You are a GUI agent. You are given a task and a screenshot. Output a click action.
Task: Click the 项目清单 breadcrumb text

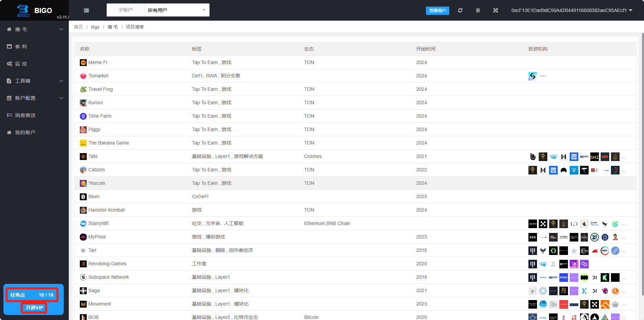[x=135, y=27]
